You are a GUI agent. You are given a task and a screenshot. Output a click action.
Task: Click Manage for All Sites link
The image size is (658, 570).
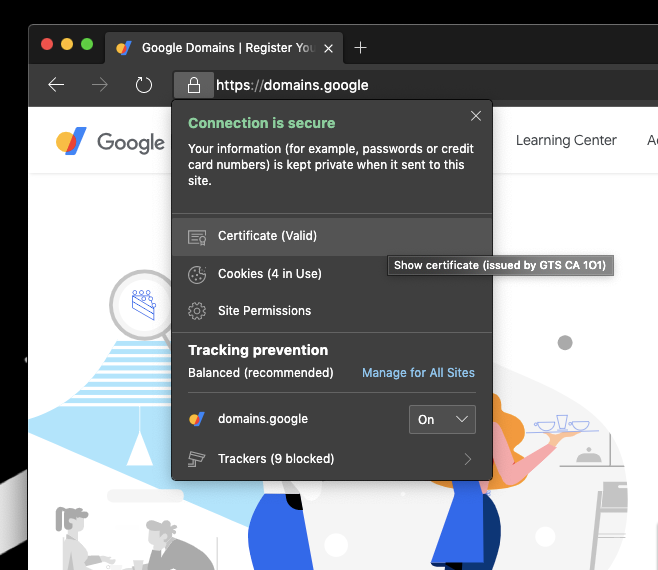click(x=418, y=373)
